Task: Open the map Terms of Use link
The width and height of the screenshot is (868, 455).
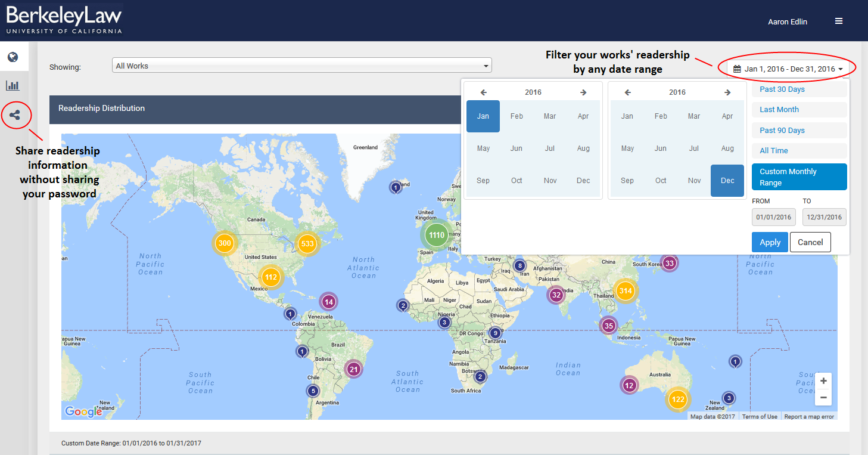Action: [x=760, y=417]
